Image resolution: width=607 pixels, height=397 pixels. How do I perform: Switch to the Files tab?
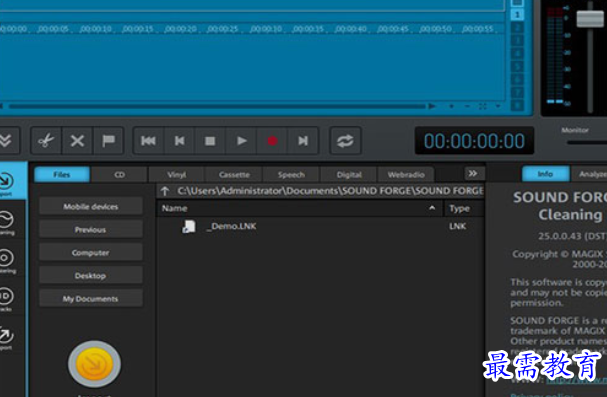(x=62, y=175)
